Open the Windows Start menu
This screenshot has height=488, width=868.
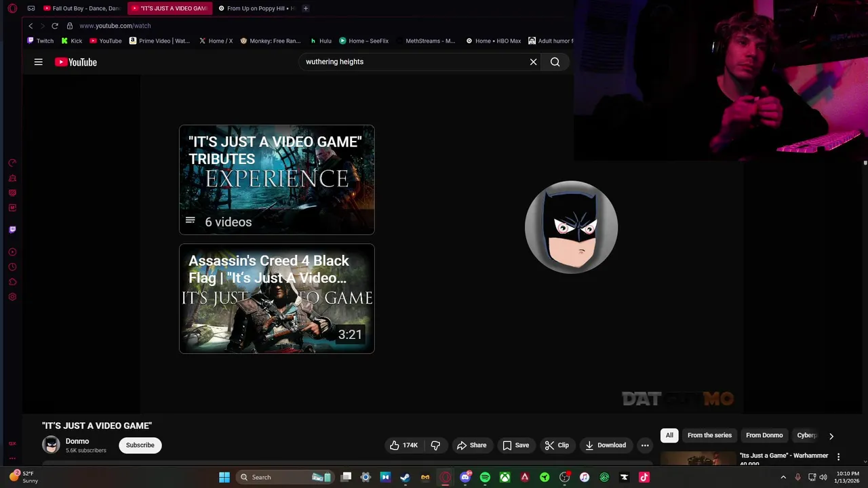tap(224, 477)
